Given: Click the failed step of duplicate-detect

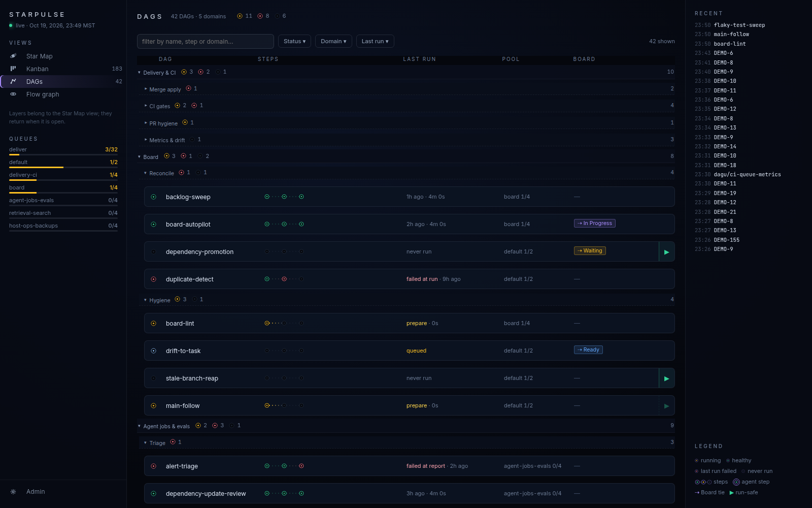Looking at the screenshot, I should [x=284, y=279].
